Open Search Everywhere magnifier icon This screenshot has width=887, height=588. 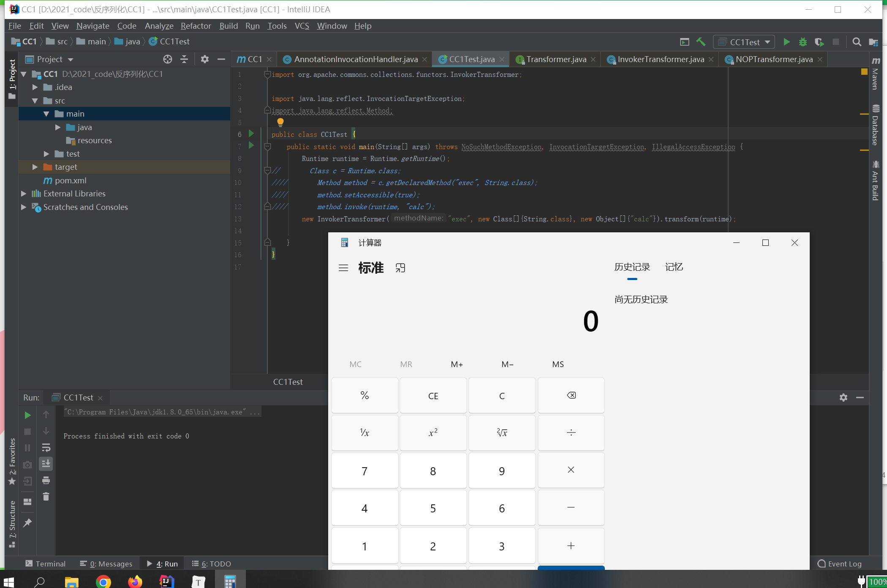coord(857,42)
